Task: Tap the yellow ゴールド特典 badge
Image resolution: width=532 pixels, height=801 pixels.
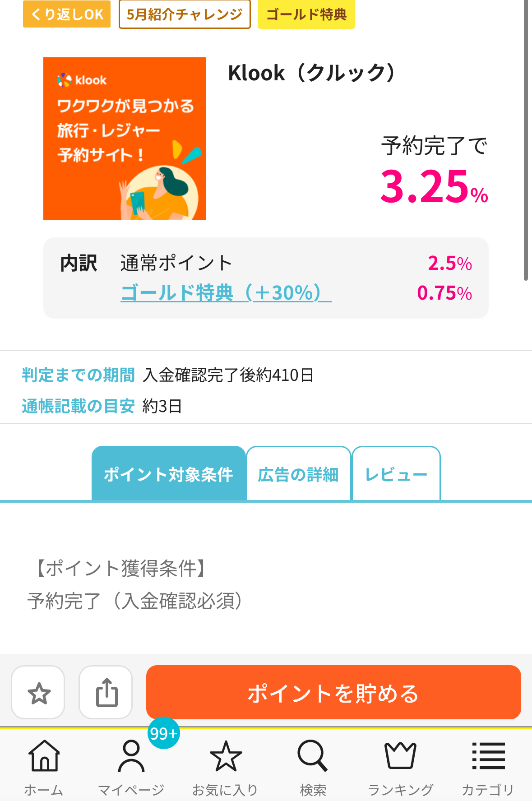Action: click(x=306, y=14)
